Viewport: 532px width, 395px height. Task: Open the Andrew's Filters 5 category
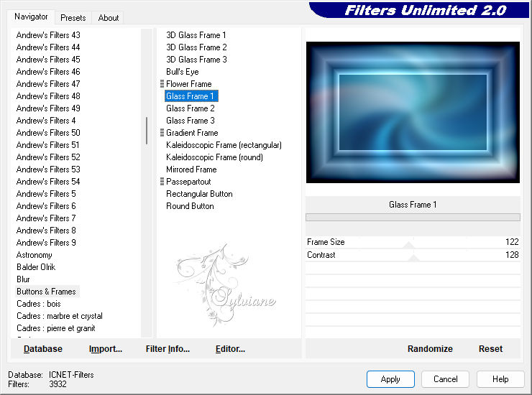pyautogui.click(x=46, y=194)
